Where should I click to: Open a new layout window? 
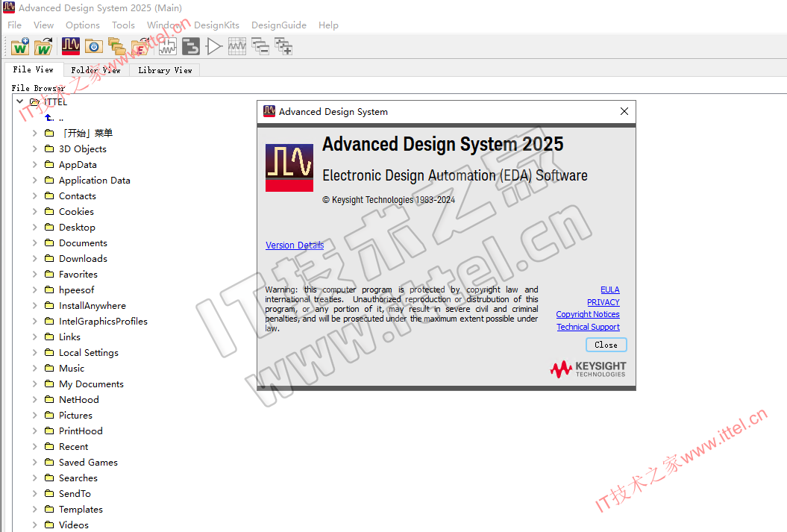(191, 47)
